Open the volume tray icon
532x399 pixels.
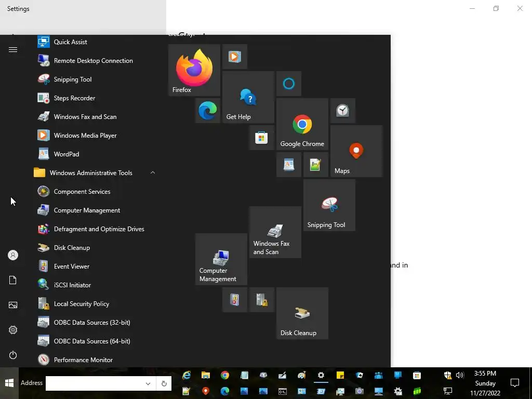[x=460, y=375]
